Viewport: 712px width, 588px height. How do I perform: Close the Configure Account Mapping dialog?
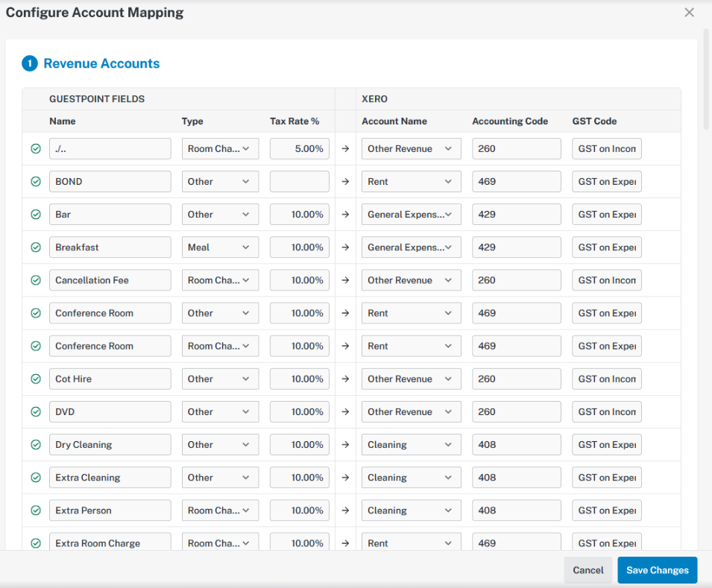(x=689, y=13)
